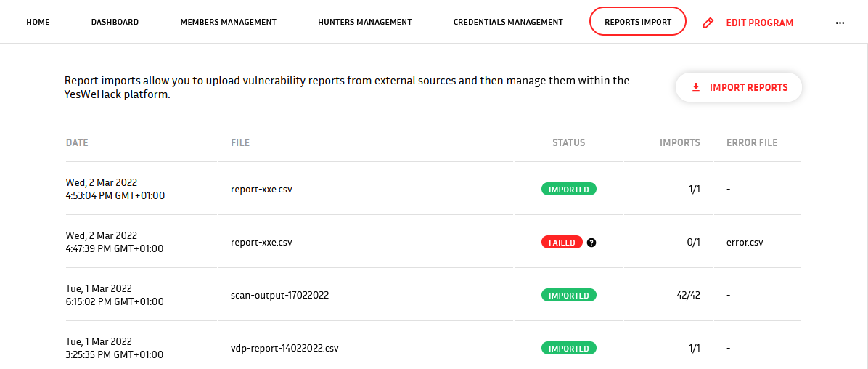Switch to Members Management tab
The image size is (868, 369).
[228, 23]
